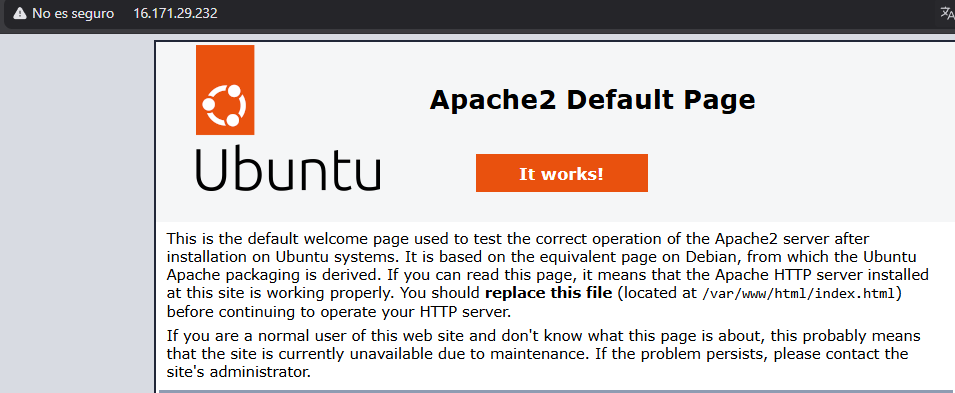955x393 pixels.
Task: Click the not-secure warning triangle icon
Action: (x=20, y=13)
